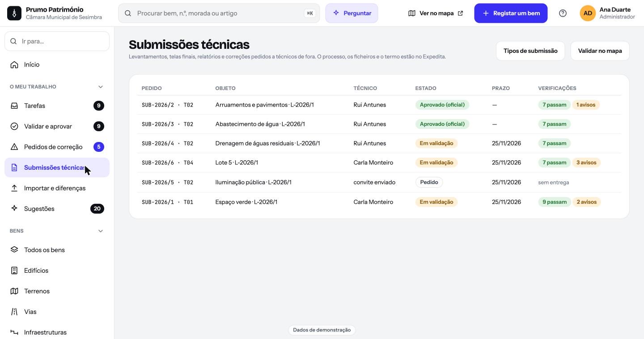Click the Prumo Património logo icon

(14, 13)
